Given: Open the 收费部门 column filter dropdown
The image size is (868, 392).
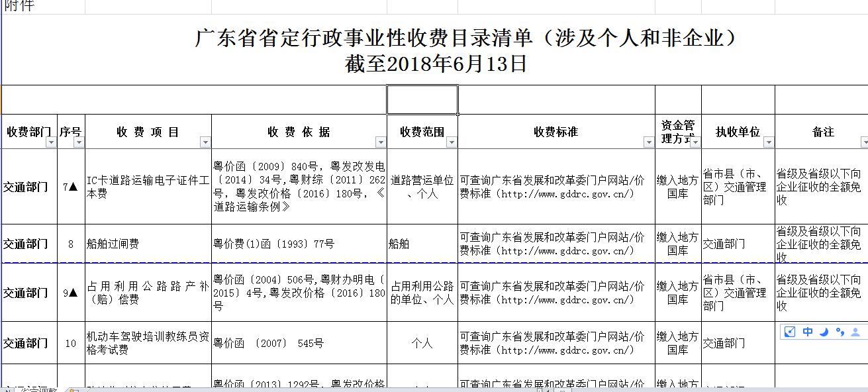Looking at the screenshot, I should (x=52, y=142).
